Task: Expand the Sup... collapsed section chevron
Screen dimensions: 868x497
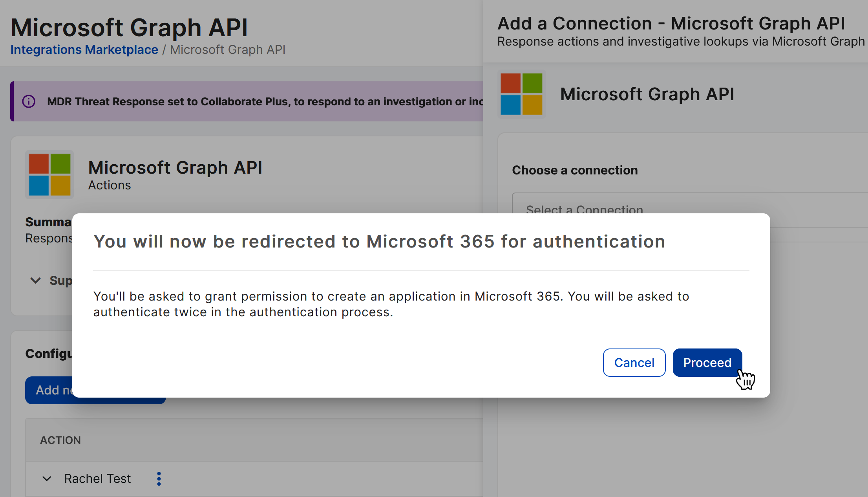Action: click(36, 281)
